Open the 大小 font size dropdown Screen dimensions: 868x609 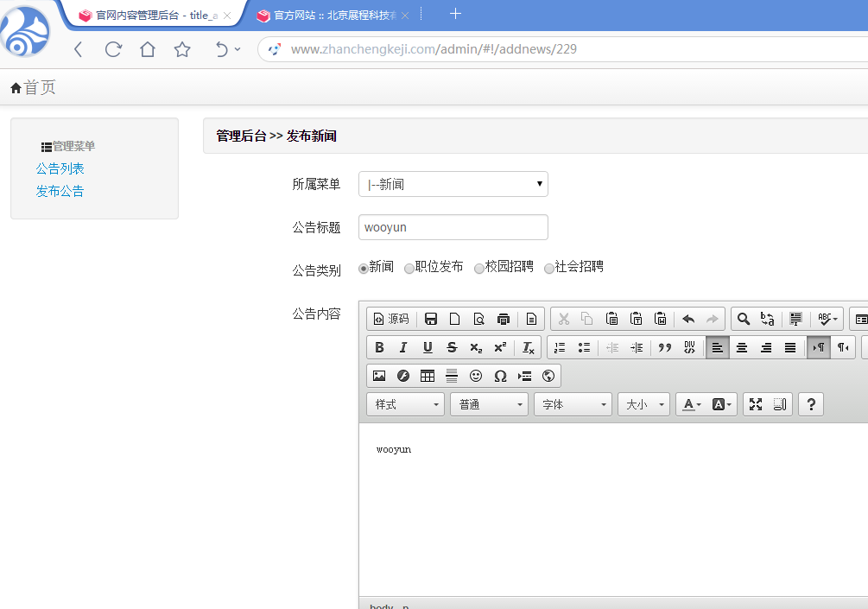coord(643,405)
